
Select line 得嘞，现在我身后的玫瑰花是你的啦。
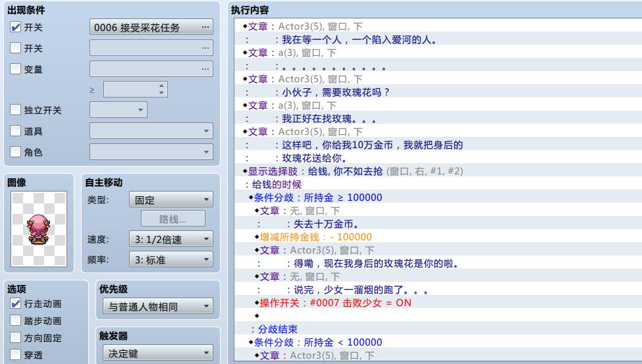[x=438, y=263]
